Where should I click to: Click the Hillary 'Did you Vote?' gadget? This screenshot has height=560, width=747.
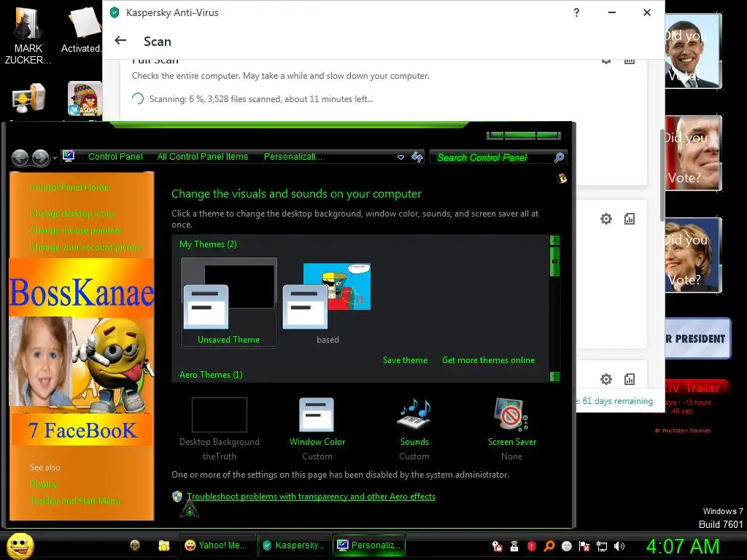(x=693, y=254)
